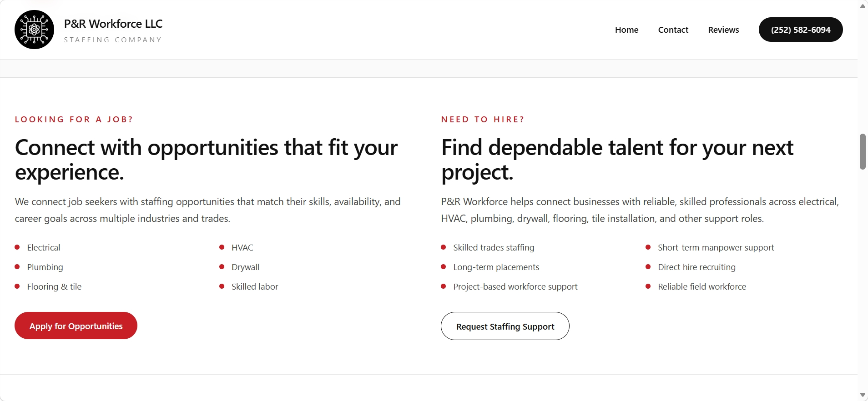Click the red bullet beside HVAC

point(222,247)
